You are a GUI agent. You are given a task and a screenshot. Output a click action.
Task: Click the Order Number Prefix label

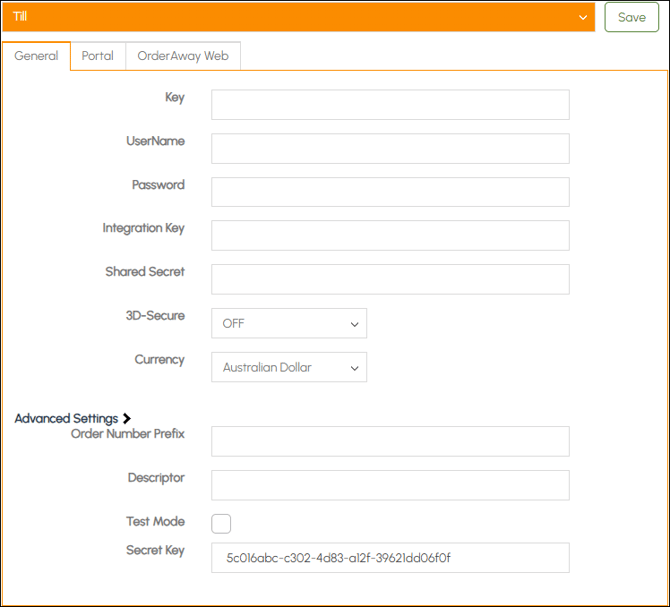128,434
